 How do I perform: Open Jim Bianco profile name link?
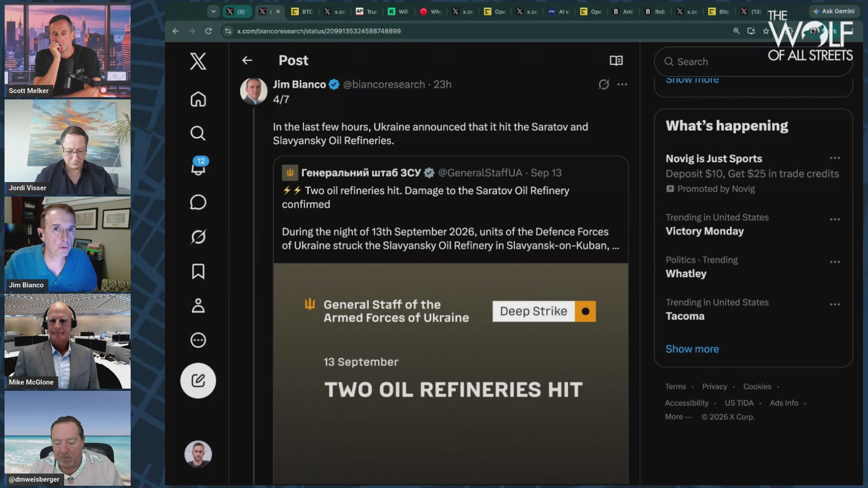click(299, 84)
